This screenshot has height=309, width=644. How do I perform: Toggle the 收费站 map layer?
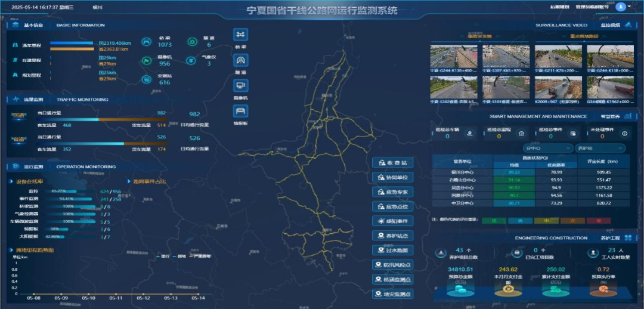392,163
